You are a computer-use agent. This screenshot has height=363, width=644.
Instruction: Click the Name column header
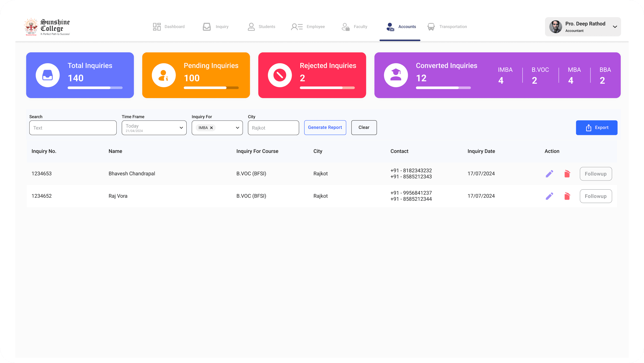[x=115, y=151]
